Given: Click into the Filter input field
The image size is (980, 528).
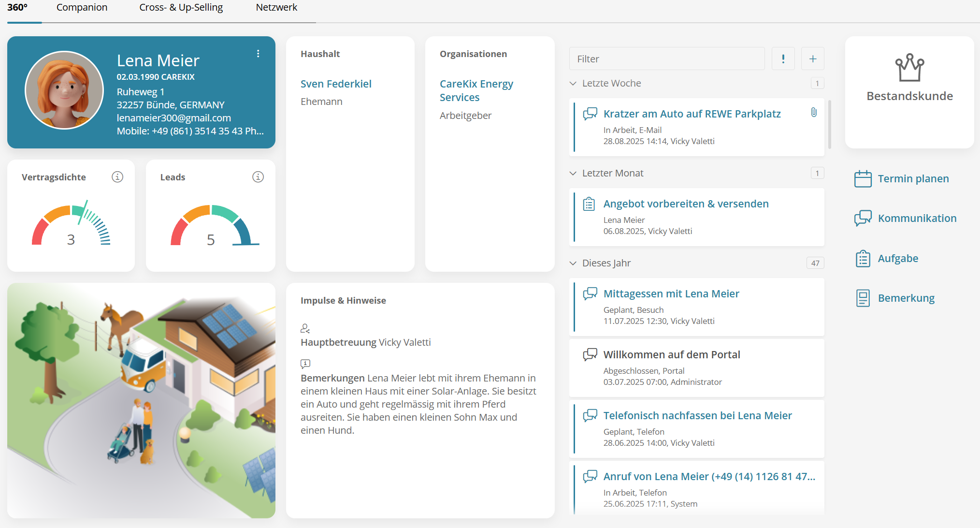Looking at the screenshot, I should point(667,59).
